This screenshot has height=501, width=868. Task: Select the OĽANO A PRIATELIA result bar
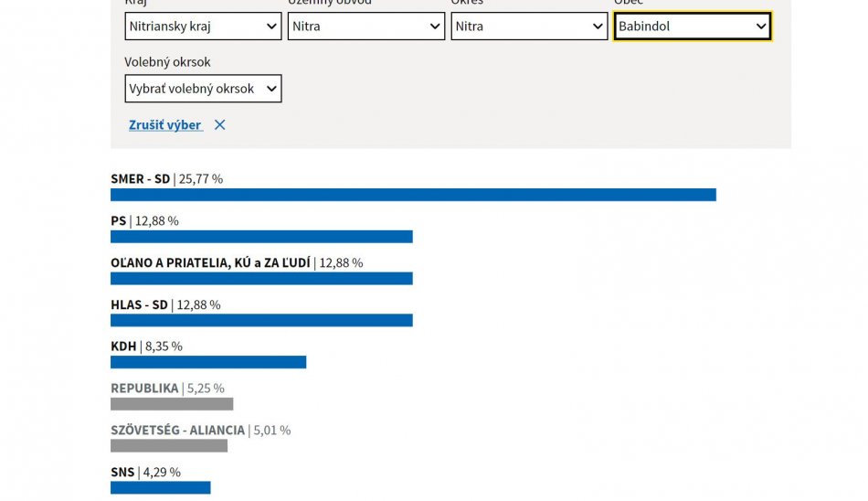tap(261, 279)
